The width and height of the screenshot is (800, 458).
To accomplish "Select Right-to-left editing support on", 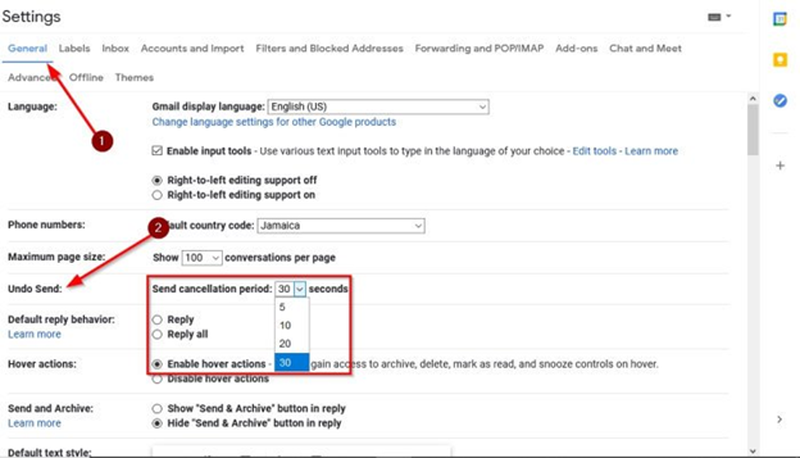I will (x=157, y=194).
